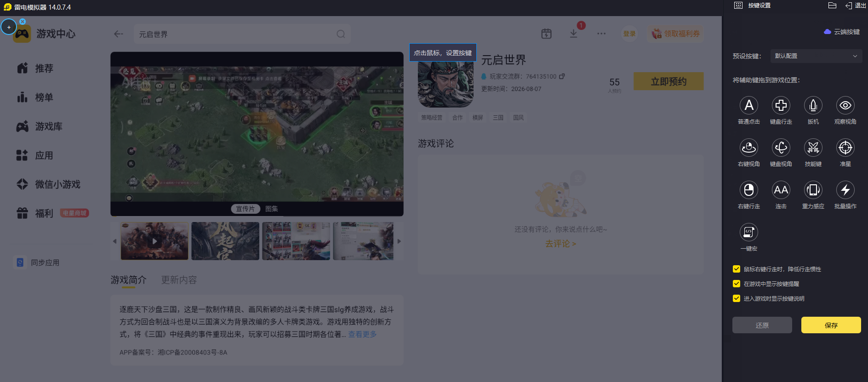Toggle 在游戏中显示按键提醒 checkbox
The image size is (868, 382).
[737, 284]
